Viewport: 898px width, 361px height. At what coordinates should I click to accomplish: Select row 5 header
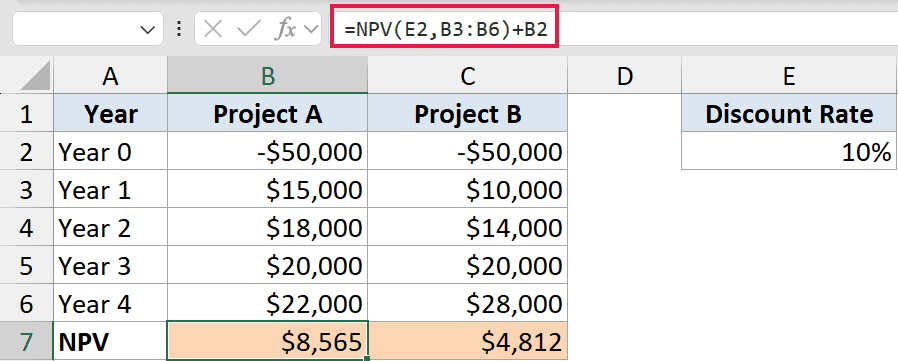[x=26, y=266]
